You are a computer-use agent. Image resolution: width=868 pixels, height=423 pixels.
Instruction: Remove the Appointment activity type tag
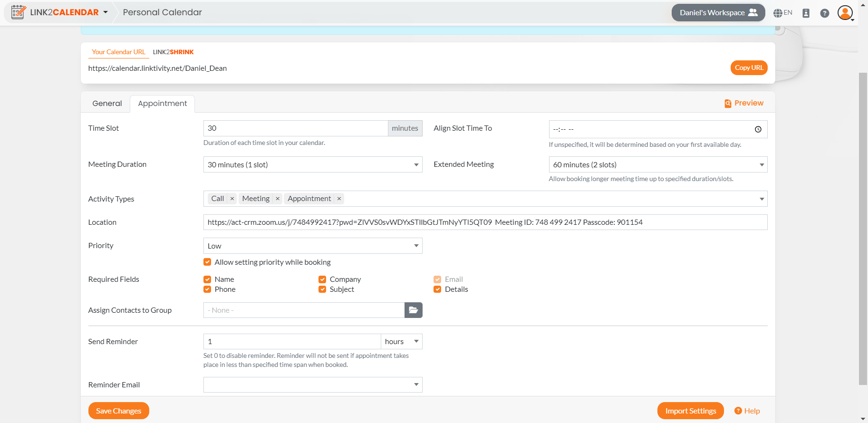[339, 199]
